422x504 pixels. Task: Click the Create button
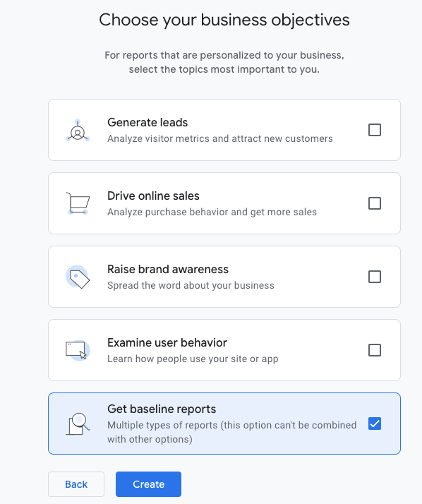pos(148,484)
